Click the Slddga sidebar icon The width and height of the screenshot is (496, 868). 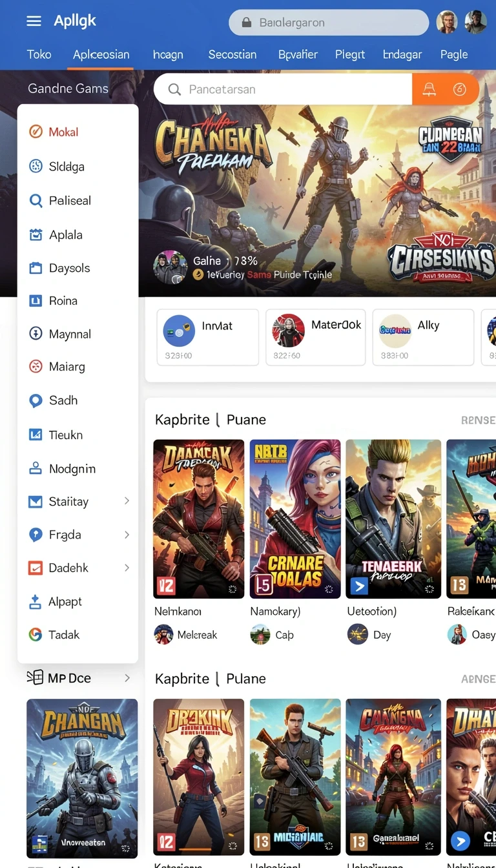(x=36, y=167)
